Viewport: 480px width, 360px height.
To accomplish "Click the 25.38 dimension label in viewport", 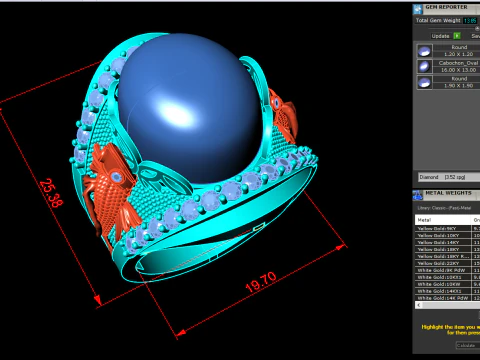I will click(51, 193).
